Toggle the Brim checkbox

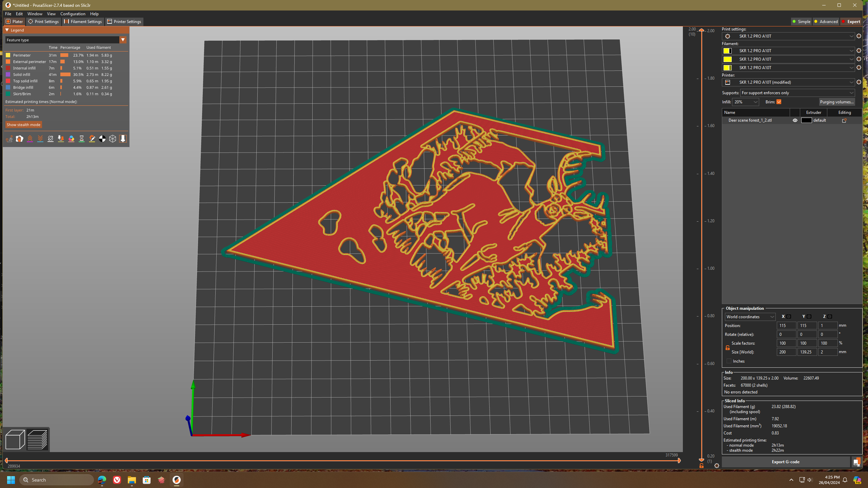coord(779,102)
